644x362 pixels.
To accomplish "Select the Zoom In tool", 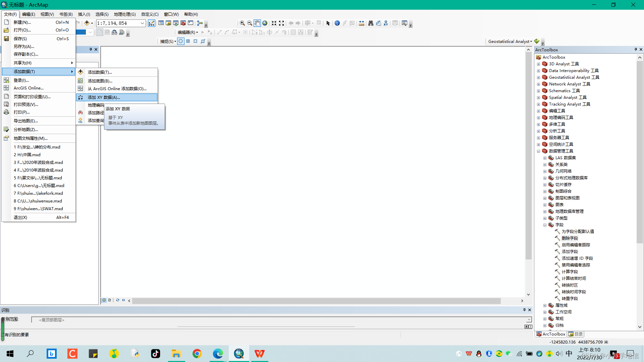I will (x=242, y=23).
